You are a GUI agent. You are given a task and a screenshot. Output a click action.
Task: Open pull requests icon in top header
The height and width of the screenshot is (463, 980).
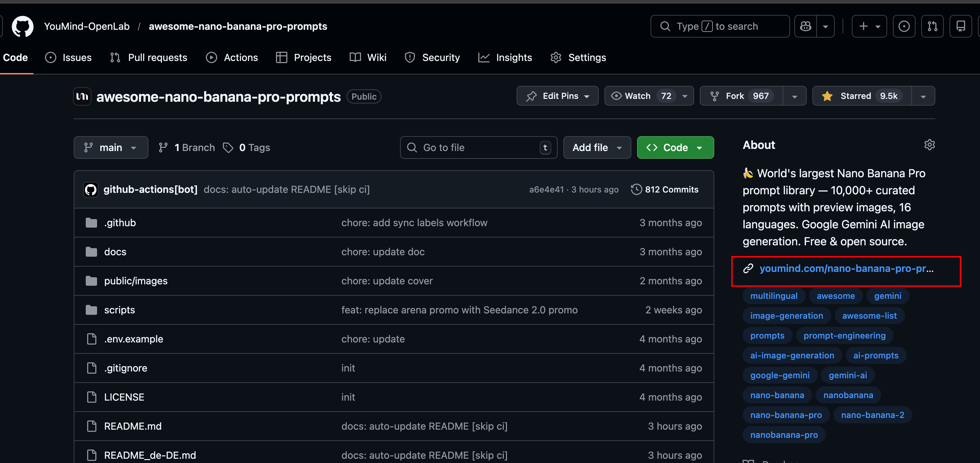(933, 26)
